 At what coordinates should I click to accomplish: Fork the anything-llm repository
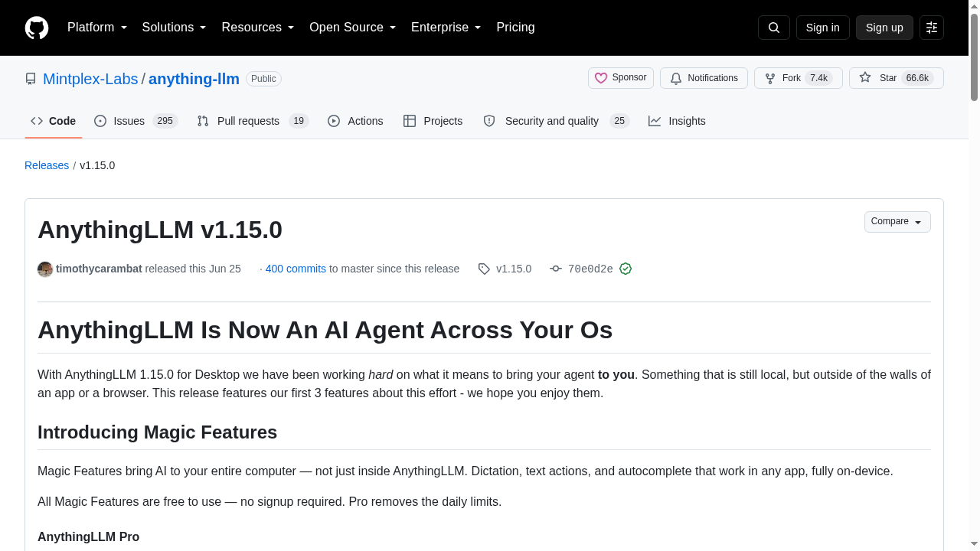[x=799, y=78]
